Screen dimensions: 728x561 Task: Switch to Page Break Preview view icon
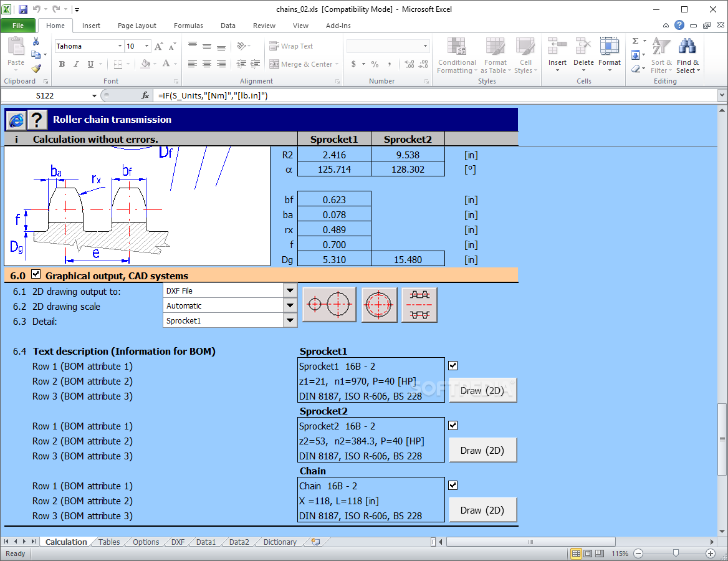pyautogui.click(x=600, y=554)
